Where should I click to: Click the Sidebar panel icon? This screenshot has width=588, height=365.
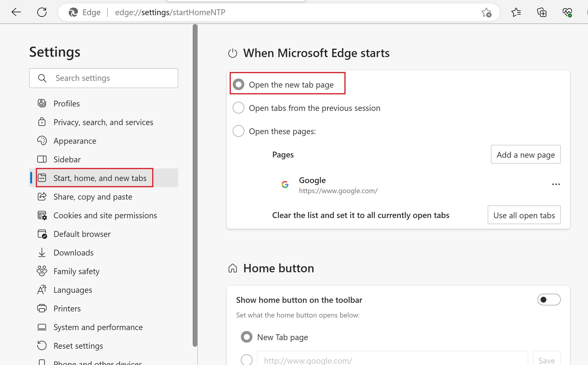pos(42,159)
